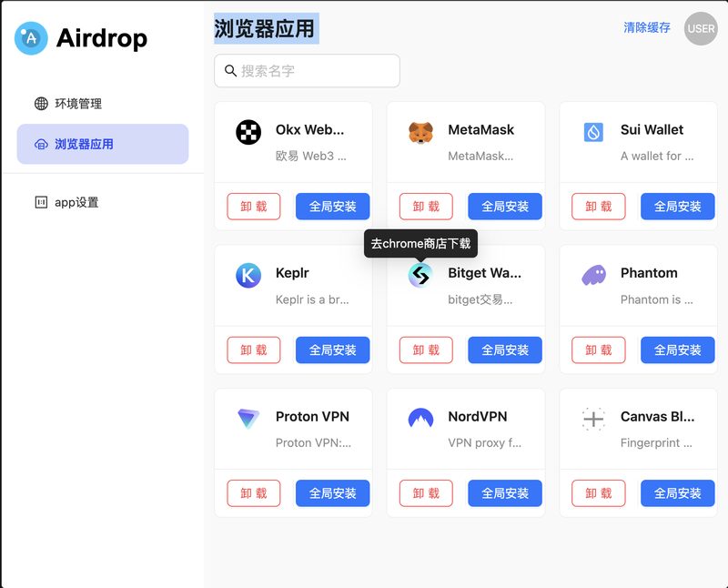Uninstall Phantom with 卸载
The height and width of the screenshot is (588, 728).
point(599,350)
